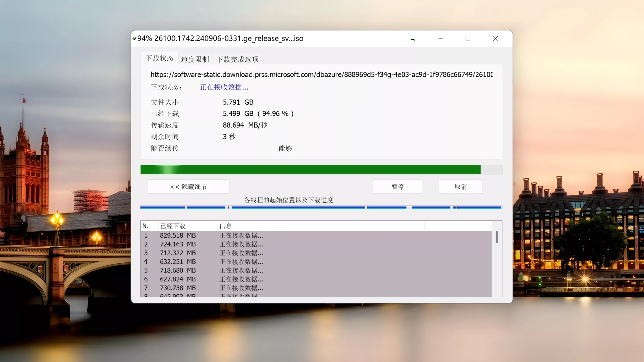Cancel the download using the 取消 button
Image resolution: width=644 pixels, height=362 pixels.
pyautogui.click(x=460, y=187)
